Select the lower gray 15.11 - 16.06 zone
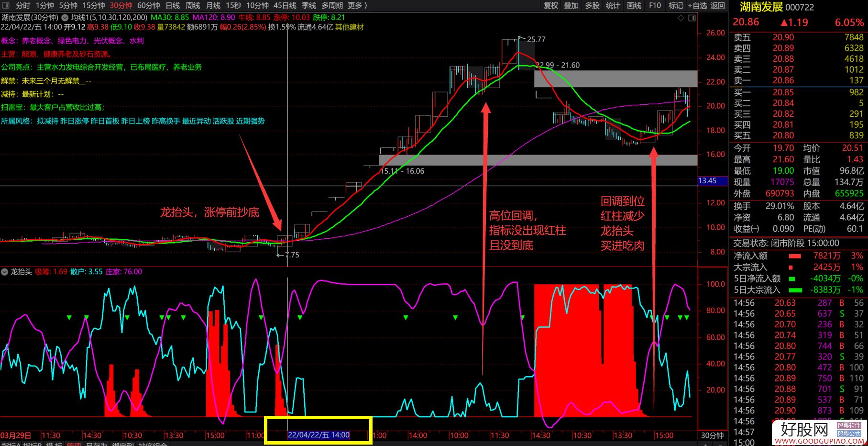868x446 pixels. click(x=538, y=160)
